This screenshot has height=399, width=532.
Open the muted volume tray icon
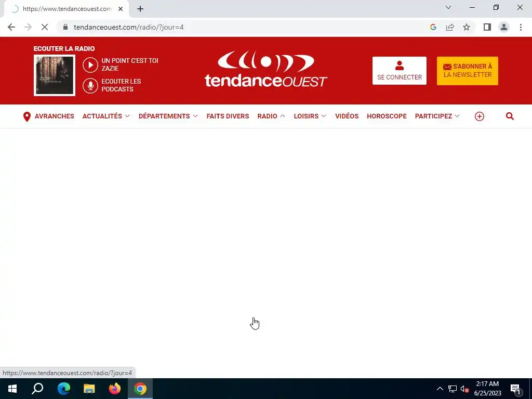464,389
